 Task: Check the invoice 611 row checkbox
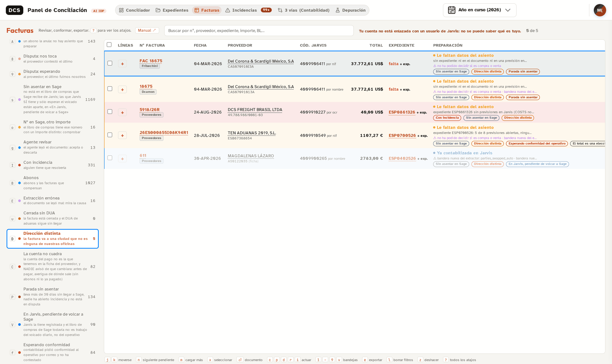(x=110, y=158)
